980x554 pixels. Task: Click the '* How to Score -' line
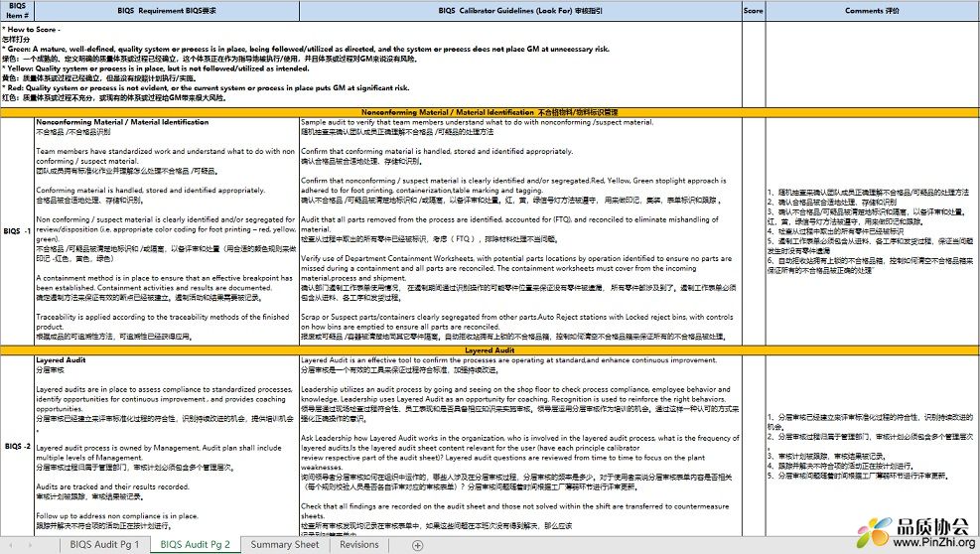[x=31, y=30]
